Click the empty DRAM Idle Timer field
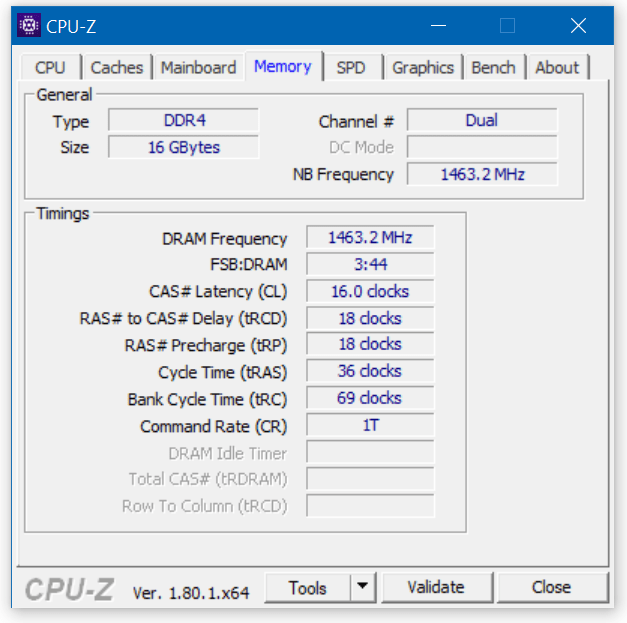This screenshot has height=623, width=627. pos(370,452)
